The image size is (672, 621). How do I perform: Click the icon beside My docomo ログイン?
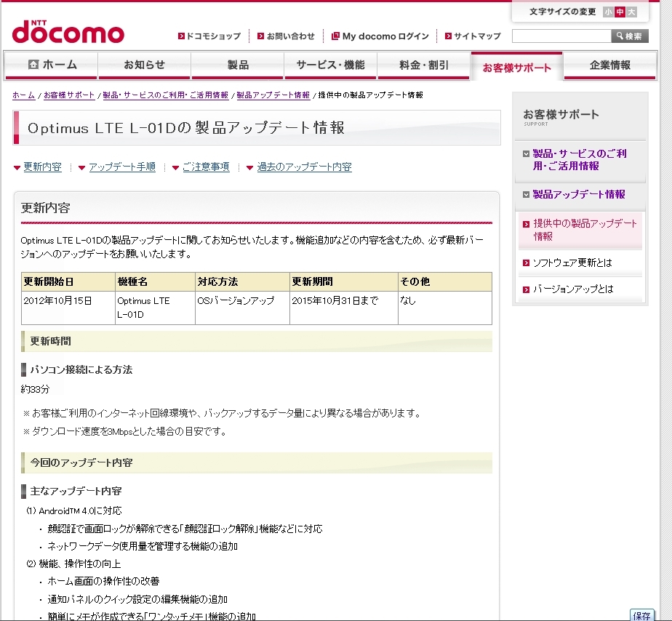335,36
